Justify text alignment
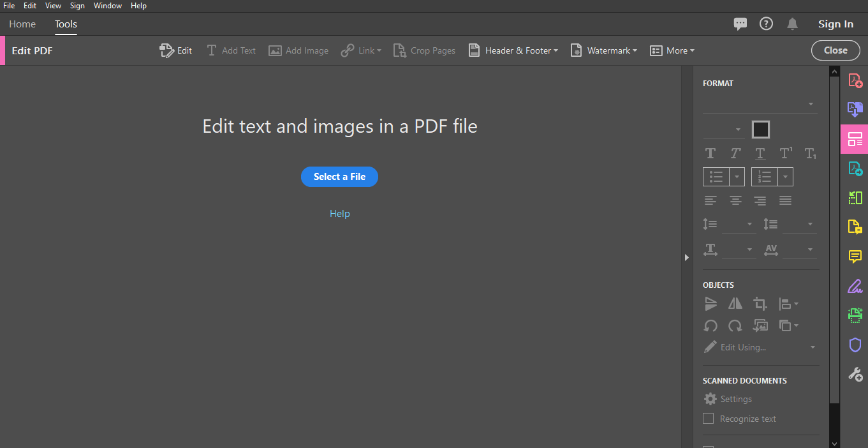Screen dimensions: 868x448 click(x=786, y=200)
